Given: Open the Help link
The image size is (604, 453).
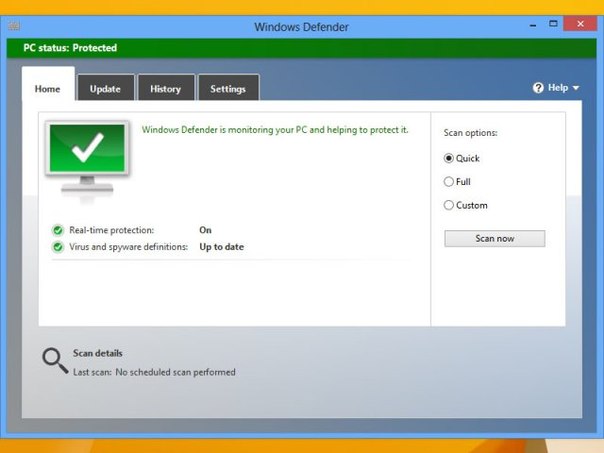Looking at the screenshot, I should 558,88.
